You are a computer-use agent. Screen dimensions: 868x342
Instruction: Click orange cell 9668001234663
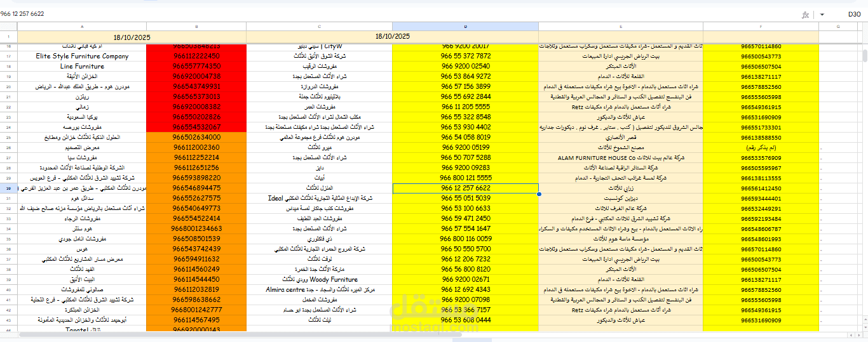196,229
